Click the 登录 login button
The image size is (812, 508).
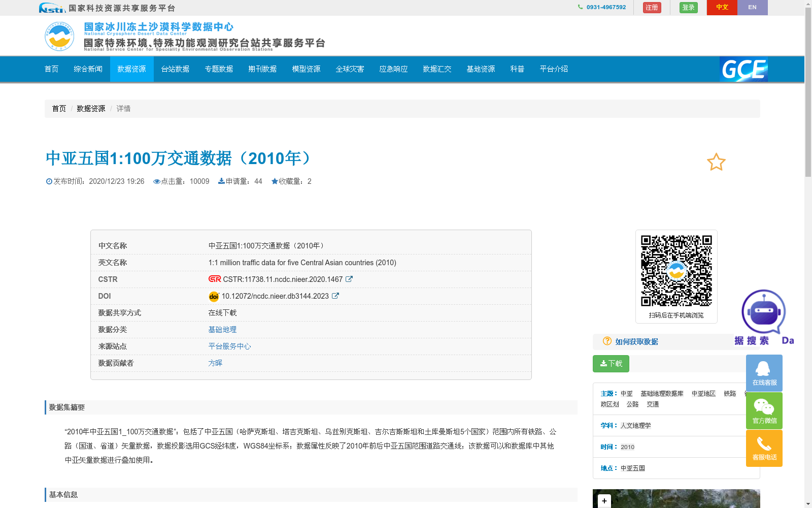coord(689,8)
